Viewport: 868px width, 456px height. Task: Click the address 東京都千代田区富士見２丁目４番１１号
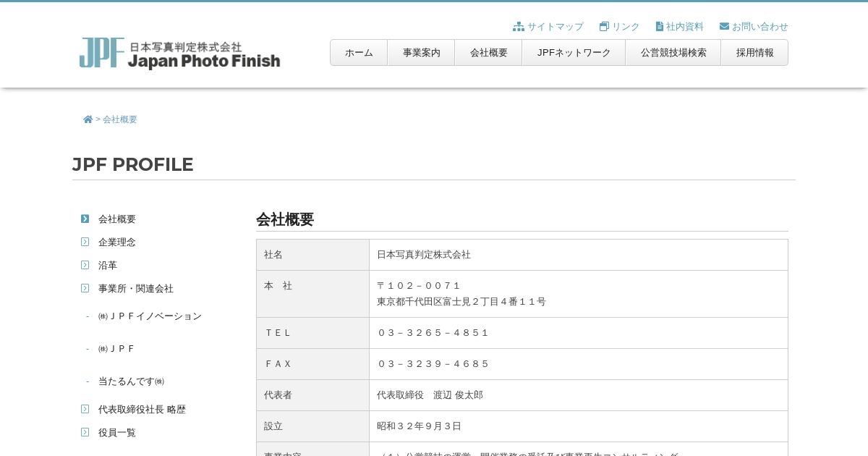tap(461, 302)
